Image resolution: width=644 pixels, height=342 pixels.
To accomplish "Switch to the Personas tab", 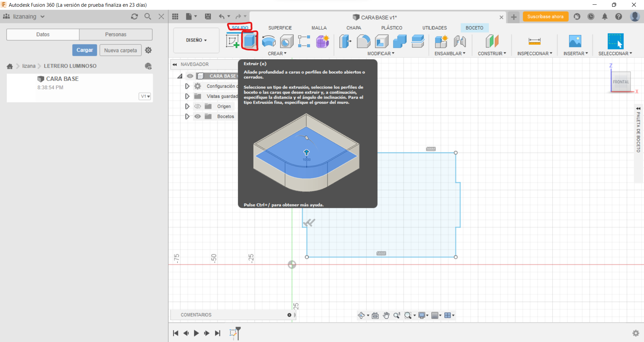I will tap(116, 34).
